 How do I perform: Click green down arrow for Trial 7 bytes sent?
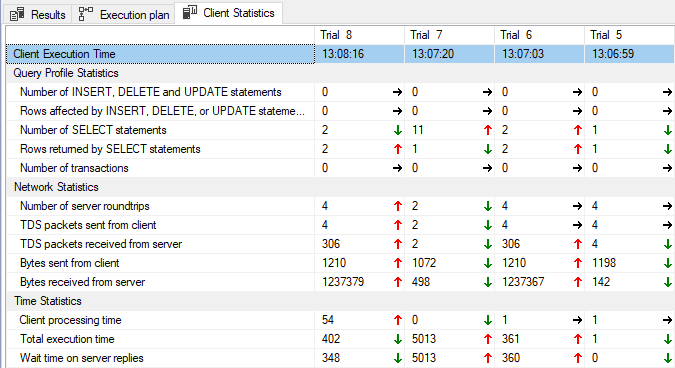click(x=488, y=263)
